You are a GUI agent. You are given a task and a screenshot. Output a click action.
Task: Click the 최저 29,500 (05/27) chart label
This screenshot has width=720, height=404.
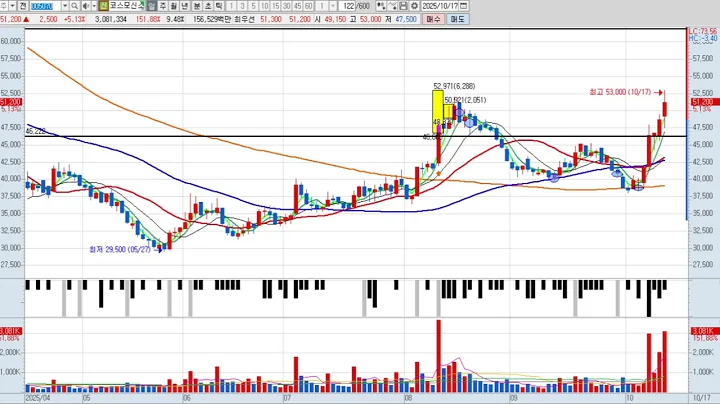(x=120, y=250)
